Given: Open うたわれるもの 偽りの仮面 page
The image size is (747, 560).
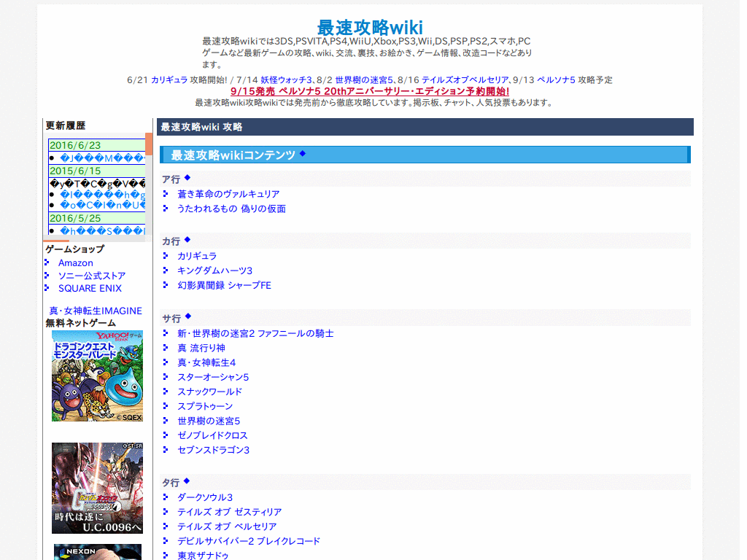Looking at the screenshot, I should point(231,209).
